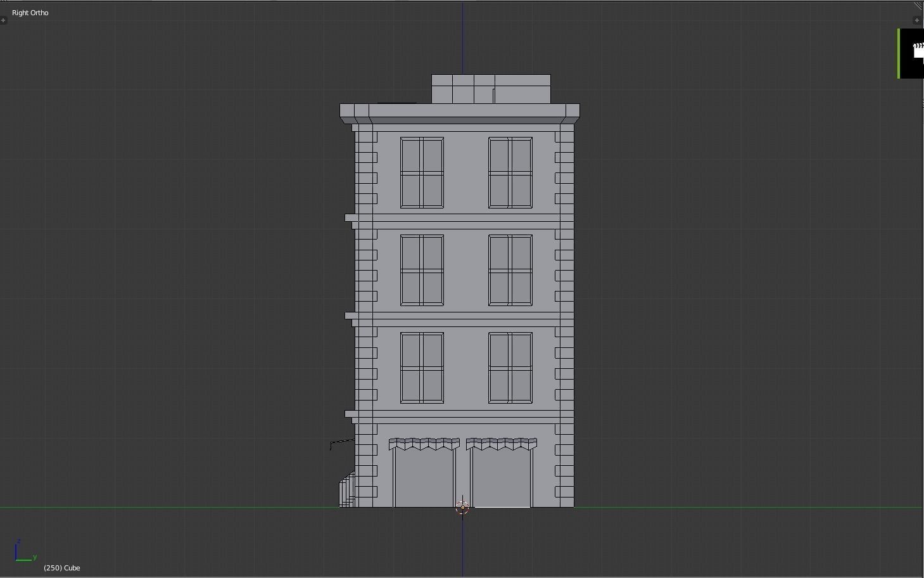Click the 3D cursor at the building base
Viewport: 924px width, 578px height.
[x=462, y=507]
